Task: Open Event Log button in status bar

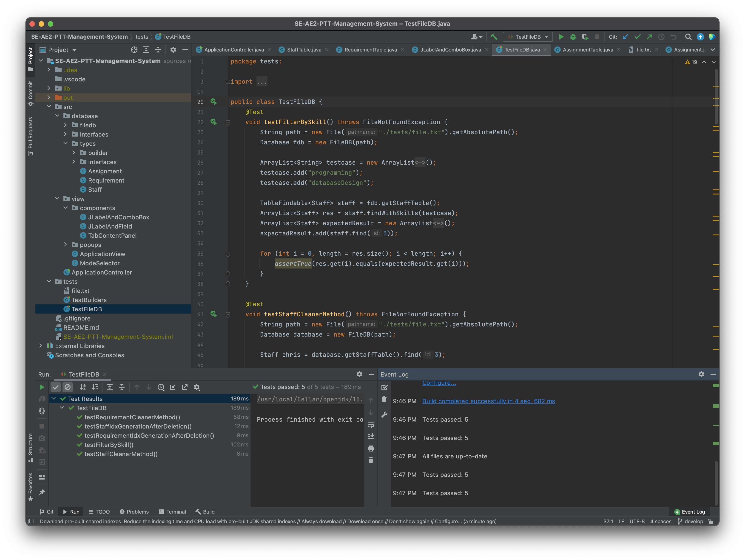Action: coord(690,511)
